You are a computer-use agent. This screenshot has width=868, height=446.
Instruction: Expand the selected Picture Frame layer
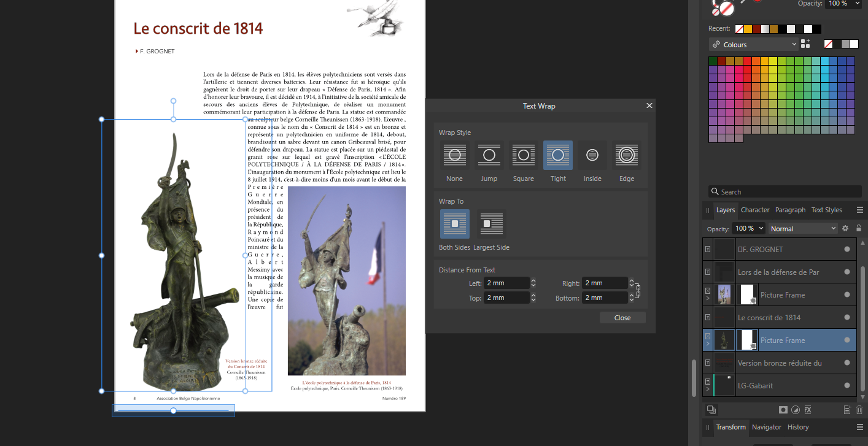coord(708,344)
